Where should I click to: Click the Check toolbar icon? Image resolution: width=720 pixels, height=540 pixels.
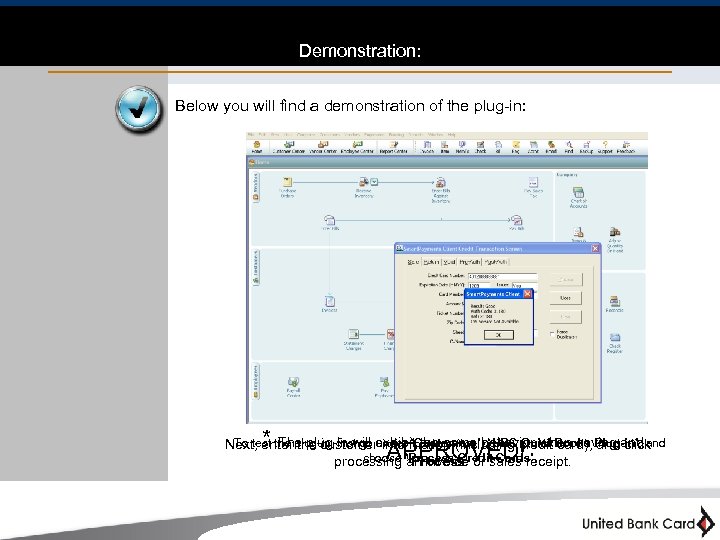(x=480, y=147)
